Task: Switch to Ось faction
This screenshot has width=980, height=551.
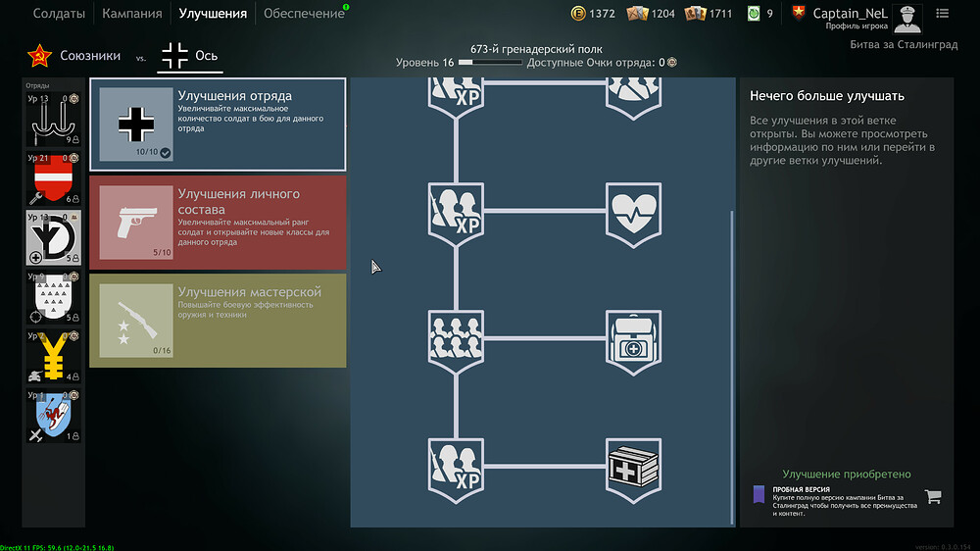Action: click(206, 56)
